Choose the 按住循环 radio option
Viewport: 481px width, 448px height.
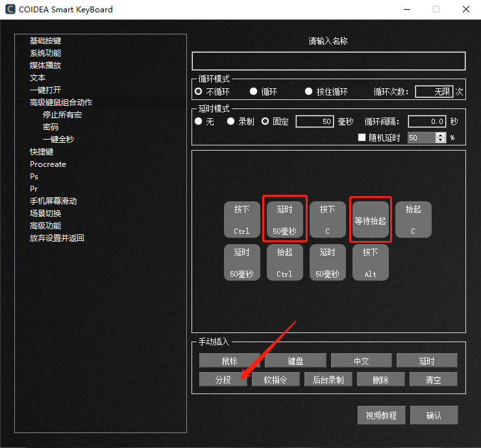[308, 92]
